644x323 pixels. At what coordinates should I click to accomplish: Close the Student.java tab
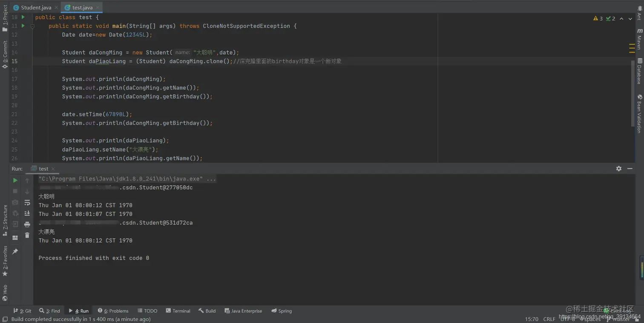(56, 8)
